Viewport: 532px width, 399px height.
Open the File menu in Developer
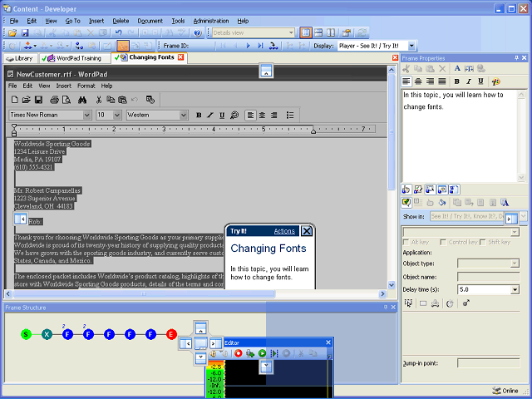[14, 21]
